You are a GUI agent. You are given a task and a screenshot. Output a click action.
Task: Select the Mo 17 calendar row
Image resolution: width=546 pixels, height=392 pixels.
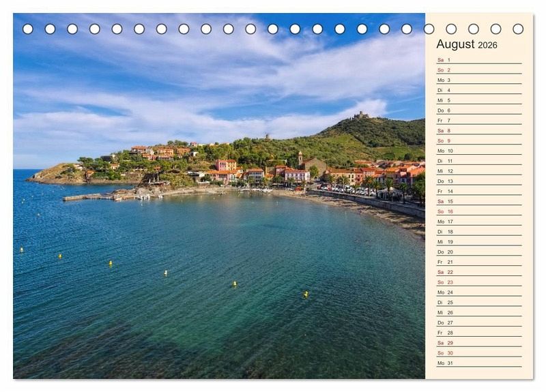pyautogui.click(x=479, y=221)
